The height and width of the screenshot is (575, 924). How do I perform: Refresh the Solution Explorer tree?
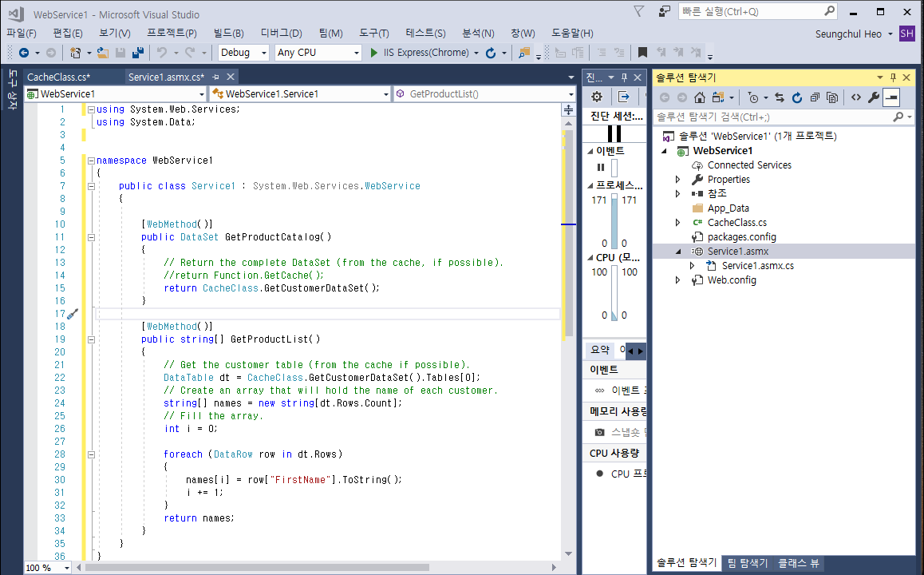pyautogui.click(x=796, y=97)
